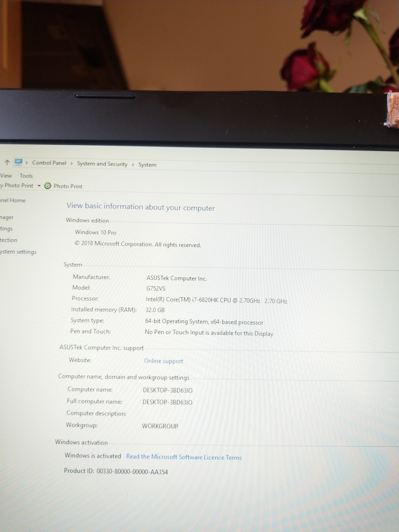
Task: Click the 'ASUSTek Computer Inc. support' section header
Action: [x=101, y=348]
